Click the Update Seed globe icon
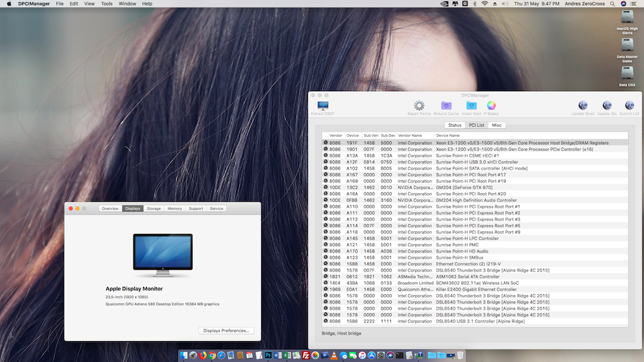 pos(582,106)
